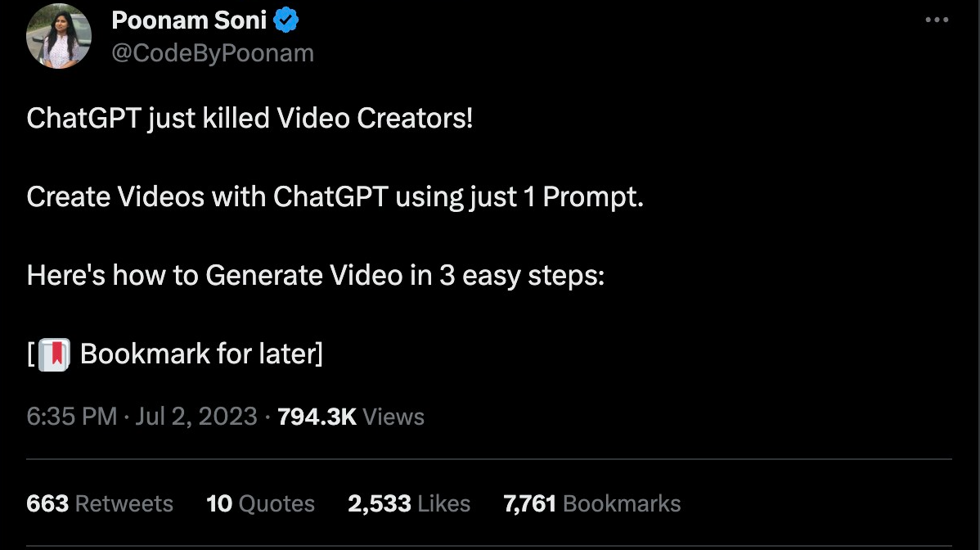Click the 10 Quotes label

260,503
